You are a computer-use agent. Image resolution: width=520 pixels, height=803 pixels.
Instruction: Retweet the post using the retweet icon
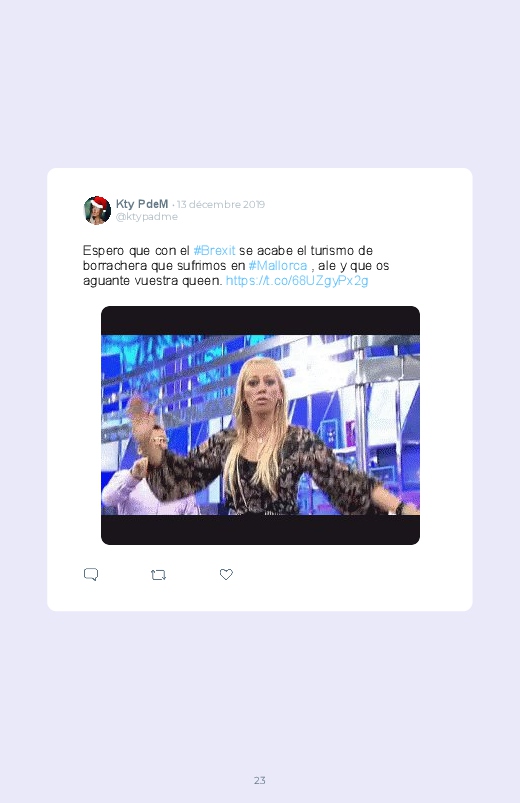(x=158, y=575)
